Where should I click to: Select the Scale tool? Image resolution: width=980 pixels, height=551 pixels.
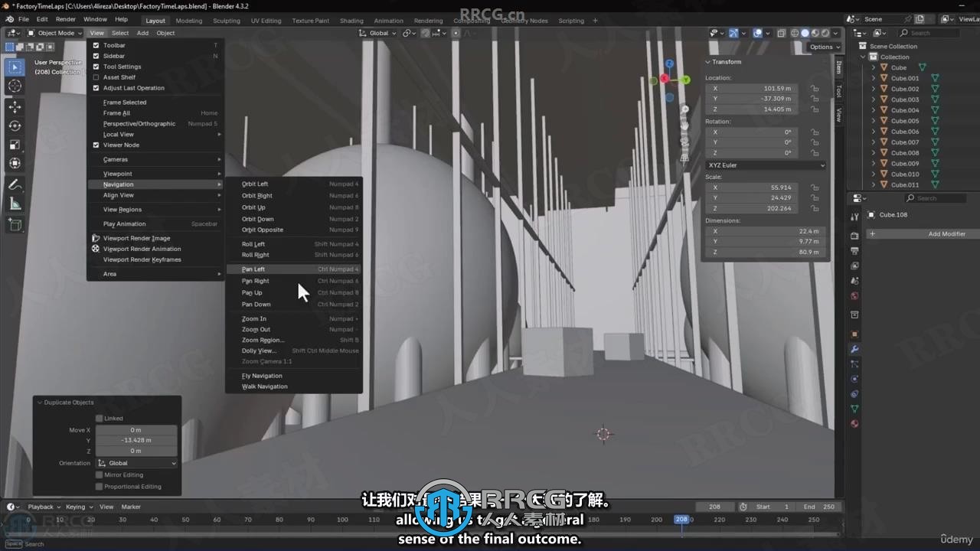tap(15, 145)
